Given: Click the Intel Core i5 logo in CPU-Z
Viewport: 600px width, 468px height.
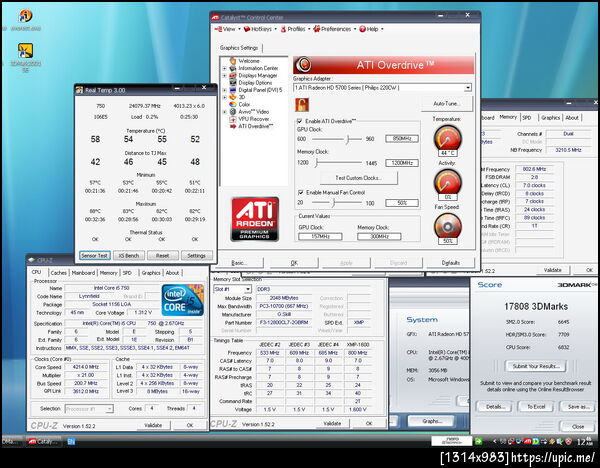Looking at the screenshot, I should (x=183, y=300).
